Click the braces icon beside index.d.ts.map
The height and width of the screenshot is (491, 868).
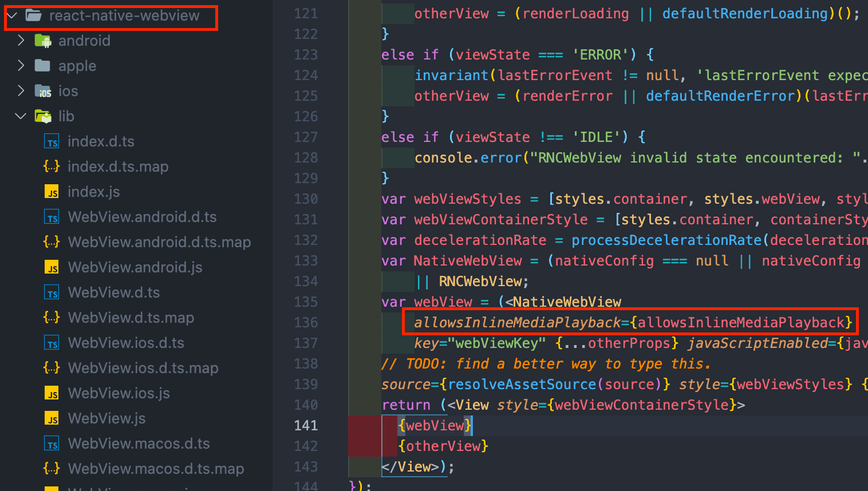pos(52,167)
